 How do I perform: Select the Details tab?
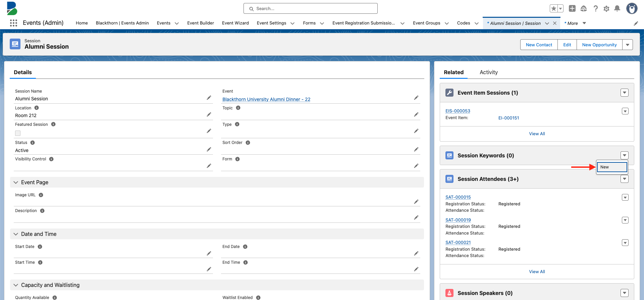[x=23, y=72]
